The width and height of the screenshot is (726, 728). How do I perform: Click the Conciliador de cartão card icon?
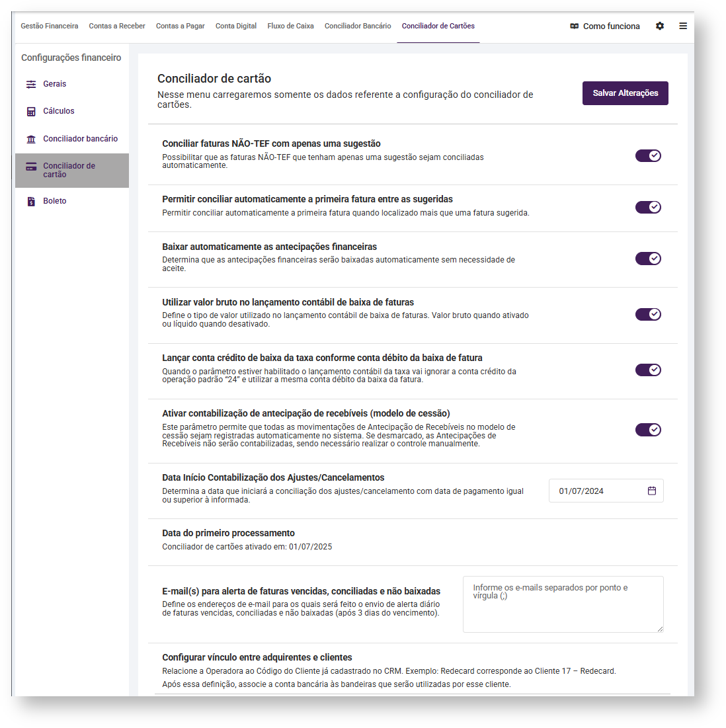(x=31, y=167)
